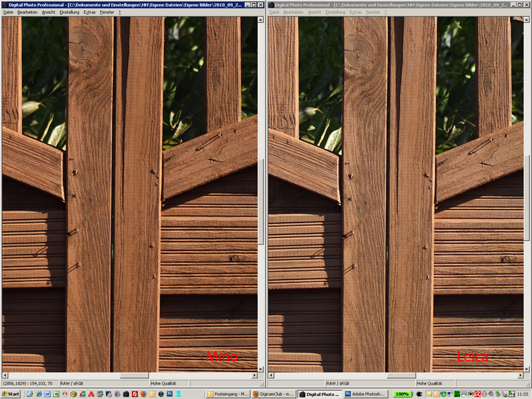Open the Einstellung menu in left window
Screen dimensions: 532x399
pos(69,13)
